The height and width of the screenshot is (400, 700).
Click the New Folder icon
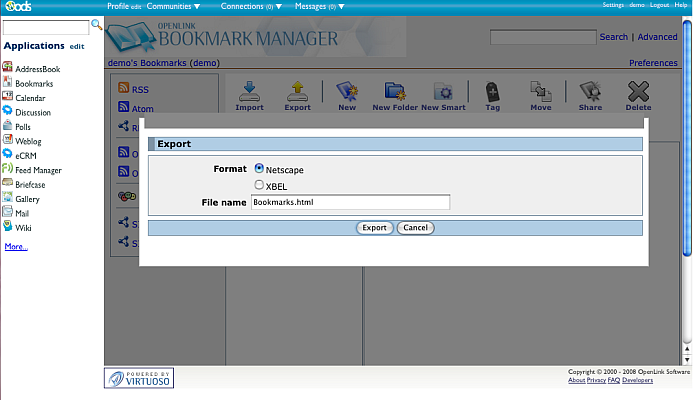click(395, 91)
